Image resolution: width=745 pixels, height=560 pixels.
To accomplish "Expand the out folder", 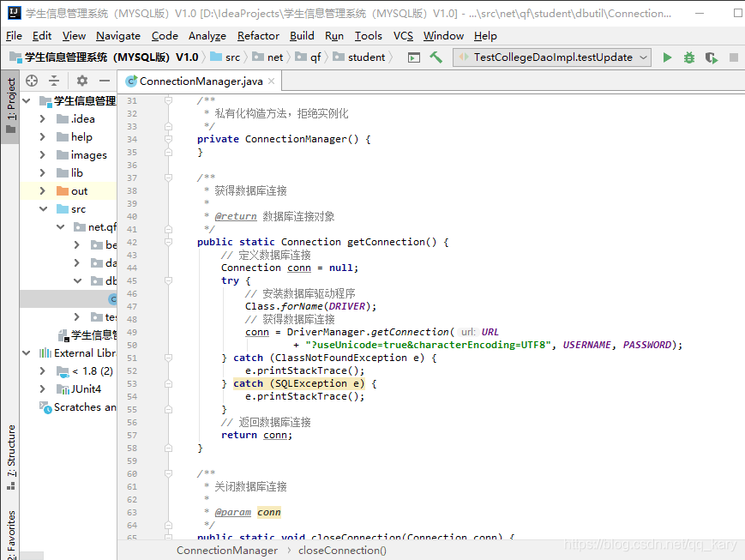I will (x=43, y=191).
